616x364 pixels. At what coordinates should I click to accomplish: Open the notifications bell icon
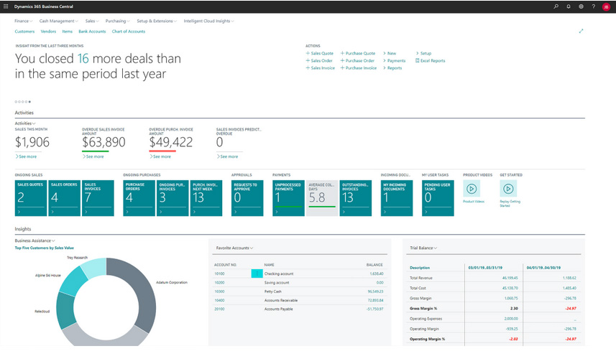click(569, 6)
